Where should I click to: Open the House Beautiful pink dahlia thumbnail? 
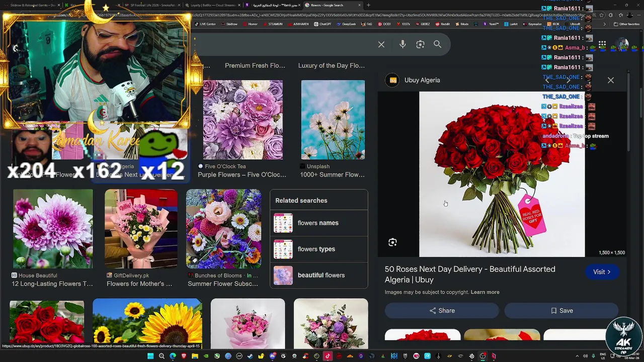[53, 229]
